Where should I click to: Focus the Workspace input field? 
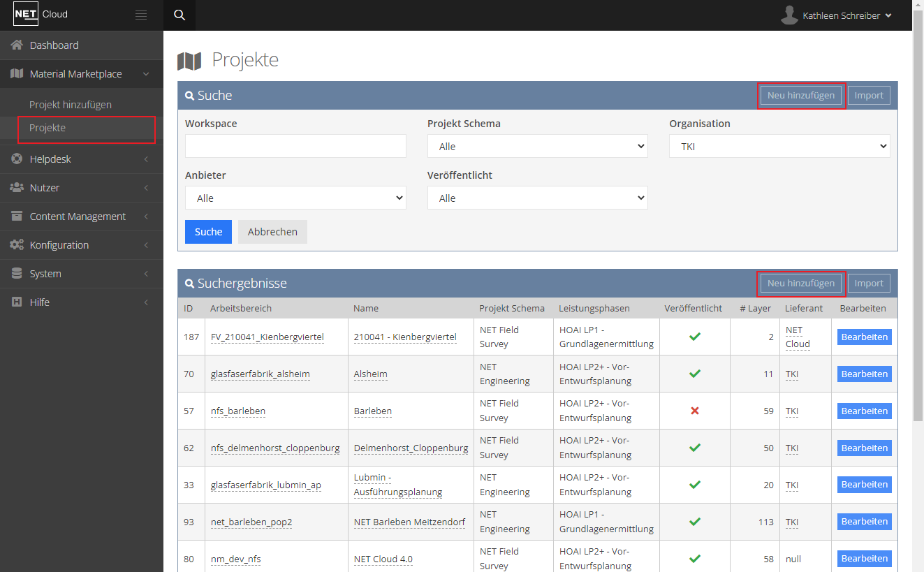pyautogui.click(x=295, y=146)
